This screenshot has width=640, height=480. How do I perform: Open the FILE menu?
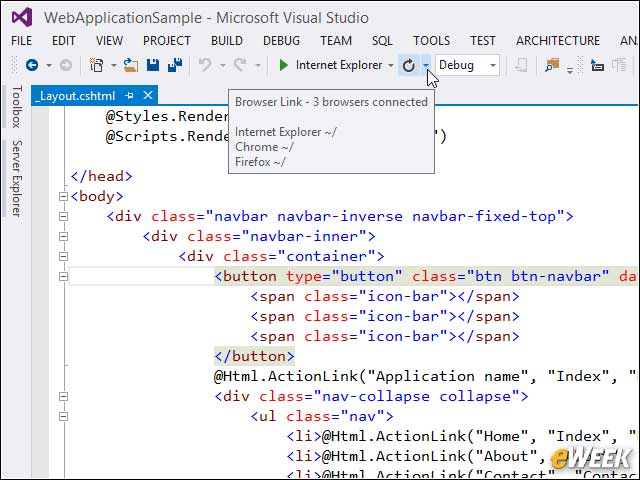coord(21,41)
